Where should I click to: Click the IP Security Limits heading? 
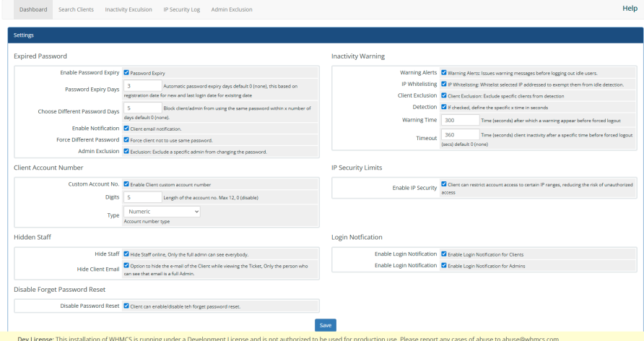point(357,168)
